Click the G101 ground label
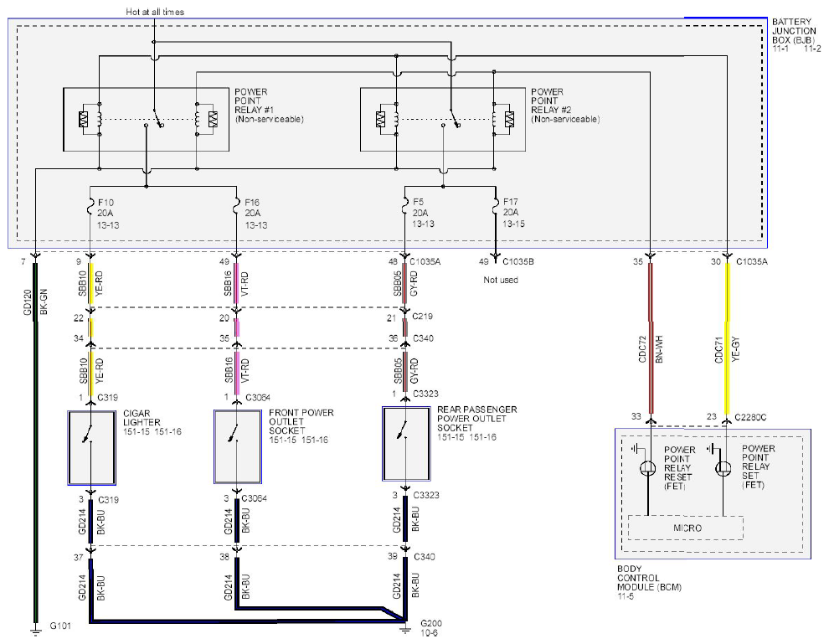 [60, 626]
